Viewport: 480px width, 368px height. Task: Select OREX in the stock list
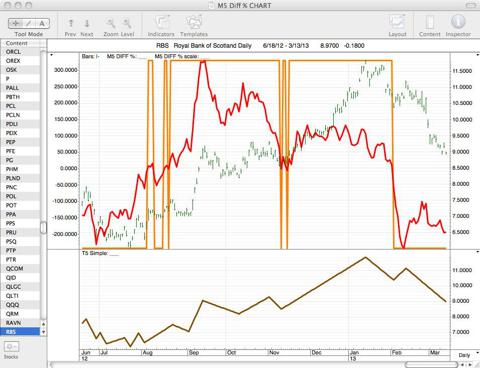pos(20,61)
